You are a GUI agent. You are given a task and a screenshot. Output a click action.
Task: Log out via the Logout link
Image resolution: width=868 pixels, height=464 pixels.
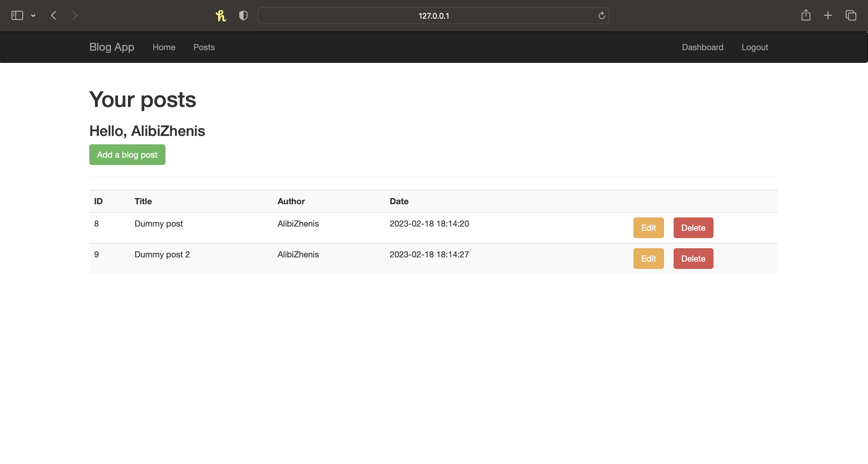coord(755,47)
